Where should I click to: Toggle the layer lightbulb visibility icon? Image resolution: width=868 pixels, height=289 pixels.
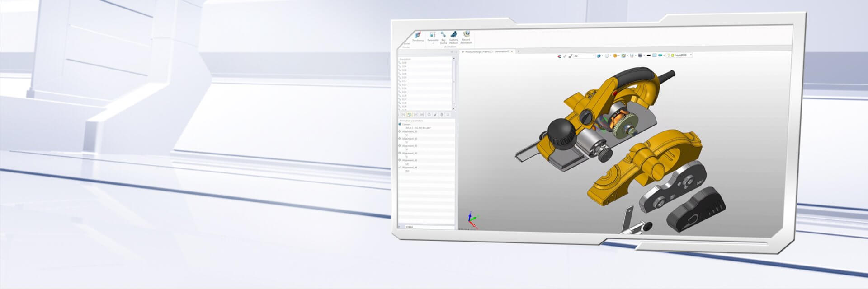pyautogui.click(x=669, y=56)
